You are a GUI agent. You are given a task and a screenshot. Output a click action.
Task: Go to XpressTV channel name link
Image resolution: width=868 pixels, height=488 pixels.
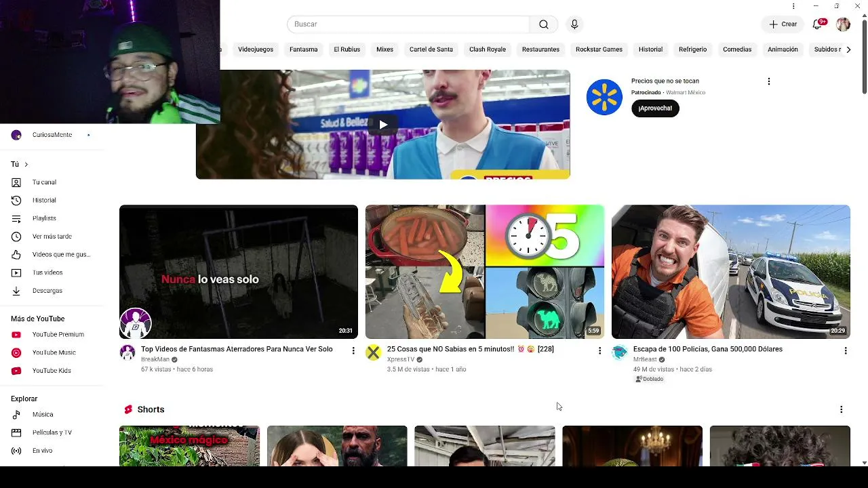[x=401, y=360]
